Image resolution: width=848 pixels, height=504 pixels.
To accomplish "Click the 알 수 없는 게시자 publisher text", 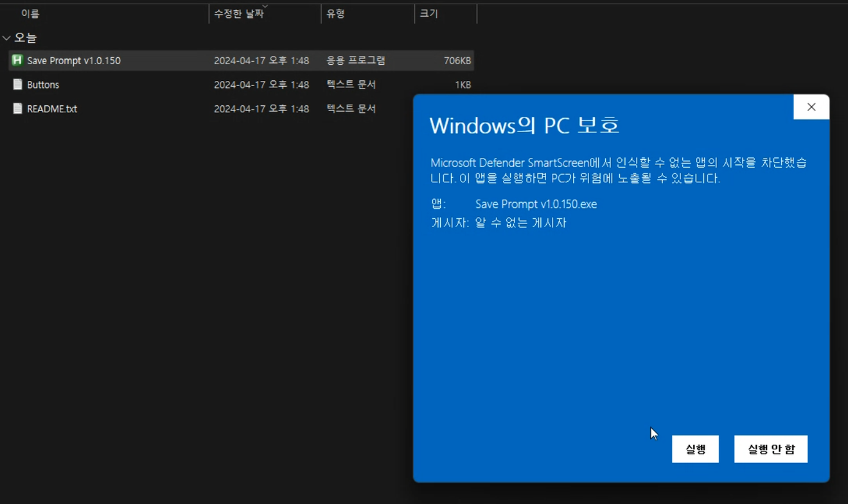I will pyautogui.click(x=521, y=223).
